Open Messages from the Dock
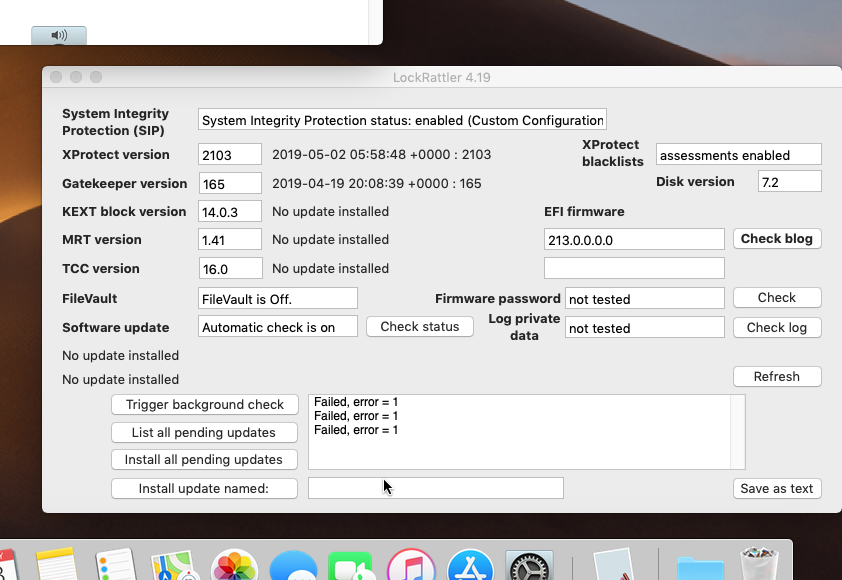 [293, 566]
